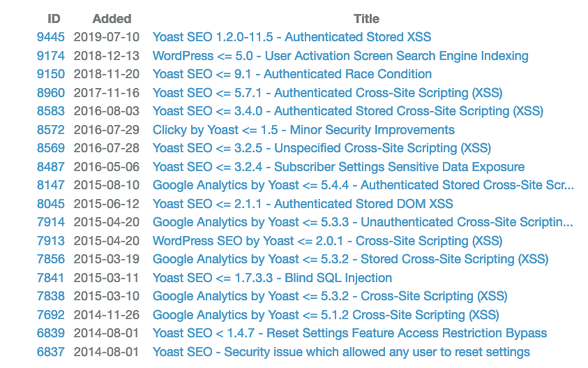Open Yoast SEO <= 2.1.1 DOM XSS link

(x=303, y=204)
